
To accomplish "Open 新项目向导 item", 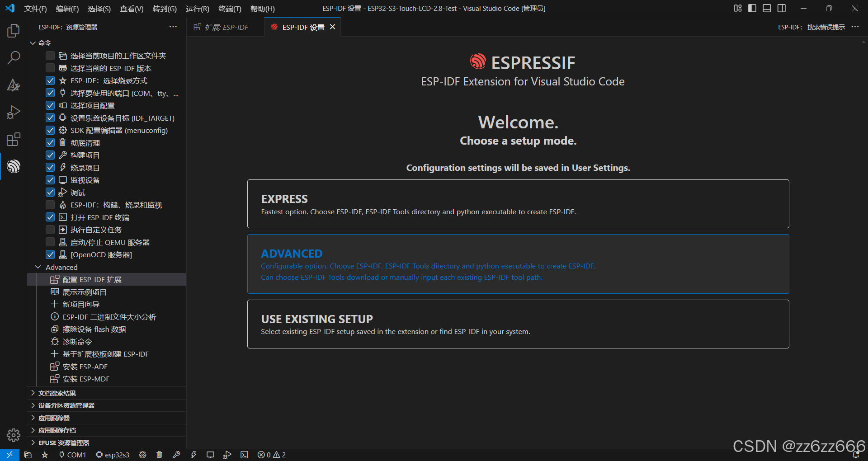I will click(107, 304).
